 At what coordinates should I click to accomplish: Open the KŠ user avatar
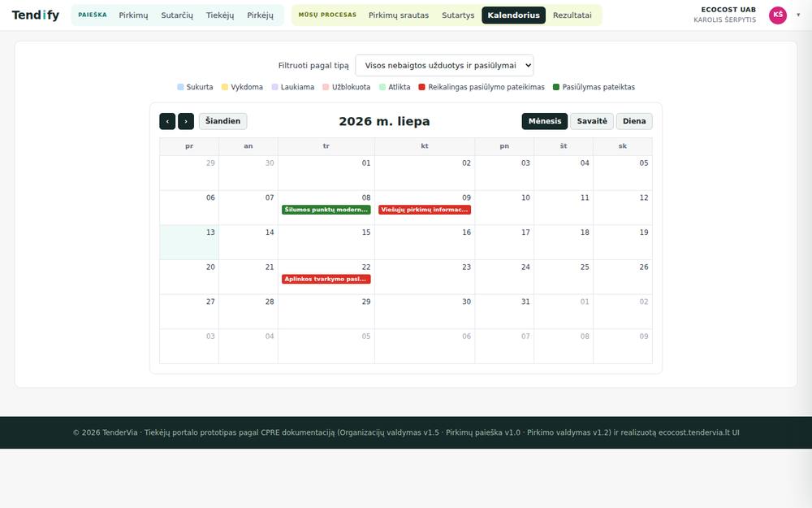[777, 15]
